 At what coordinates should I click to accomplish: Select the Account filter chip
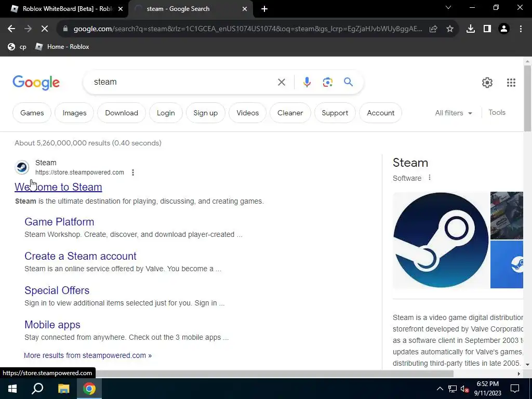pyautogui.click(x=380, y=113)
